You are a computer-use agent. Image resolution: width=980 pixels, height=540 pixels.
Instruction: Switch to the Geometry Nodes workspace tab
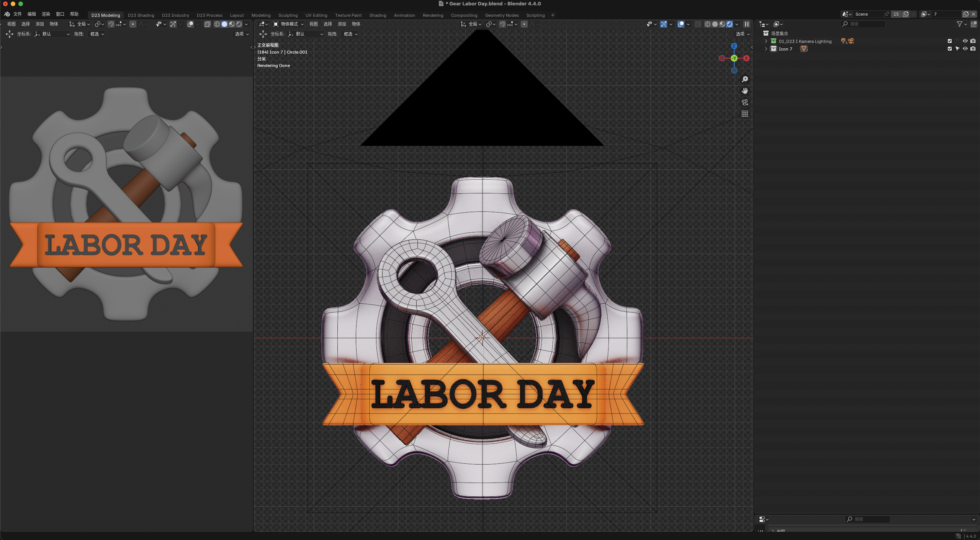501,15
